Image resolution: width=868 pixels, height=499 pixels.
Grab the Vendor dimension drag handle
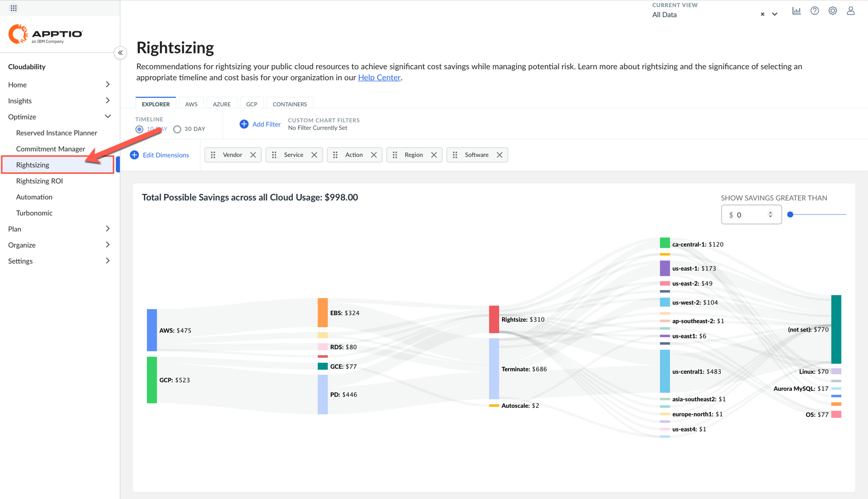click(x=213, y=155)
